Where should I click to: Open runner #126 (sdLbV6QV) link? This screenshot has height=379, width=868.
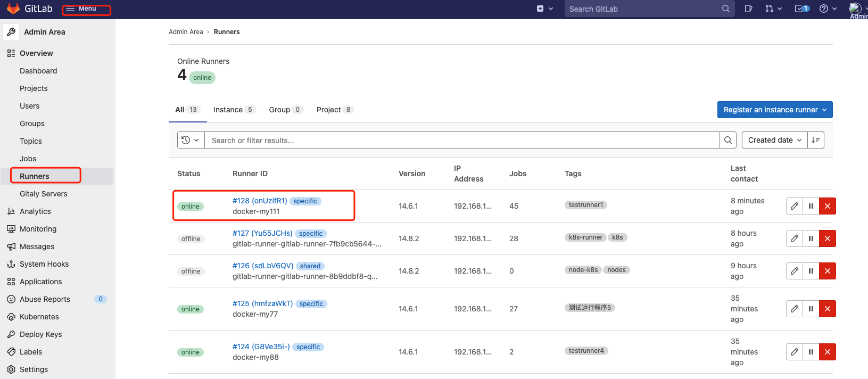(x=263, y=266)
